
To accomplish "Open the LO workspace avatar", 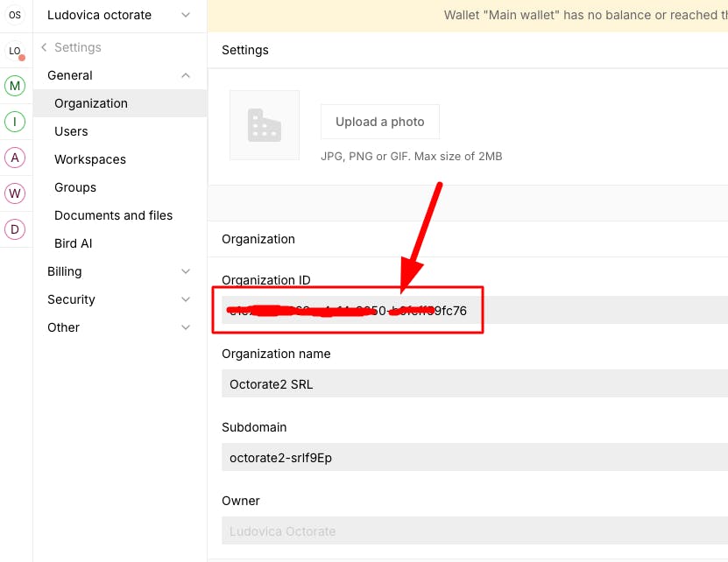I will 15,51.
